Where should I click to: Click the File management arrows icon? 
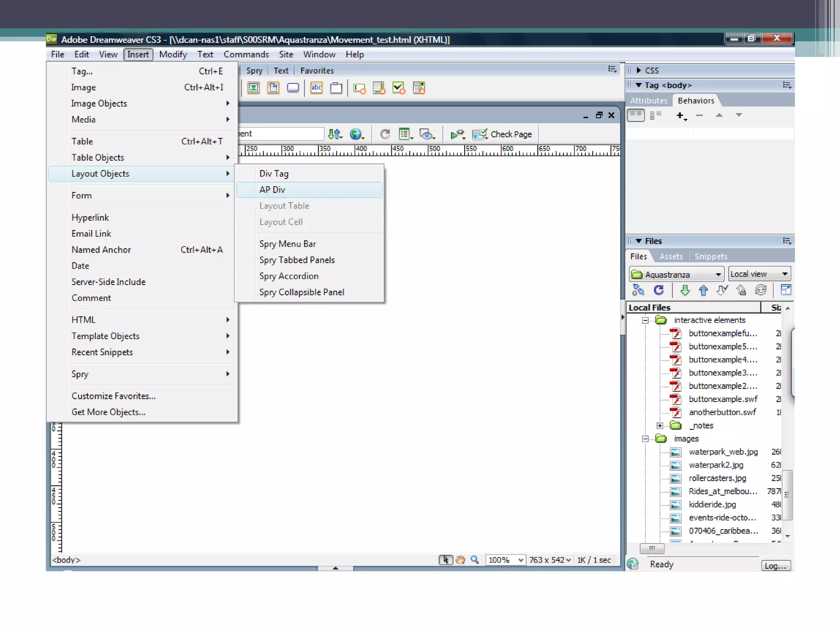point(335,134)
